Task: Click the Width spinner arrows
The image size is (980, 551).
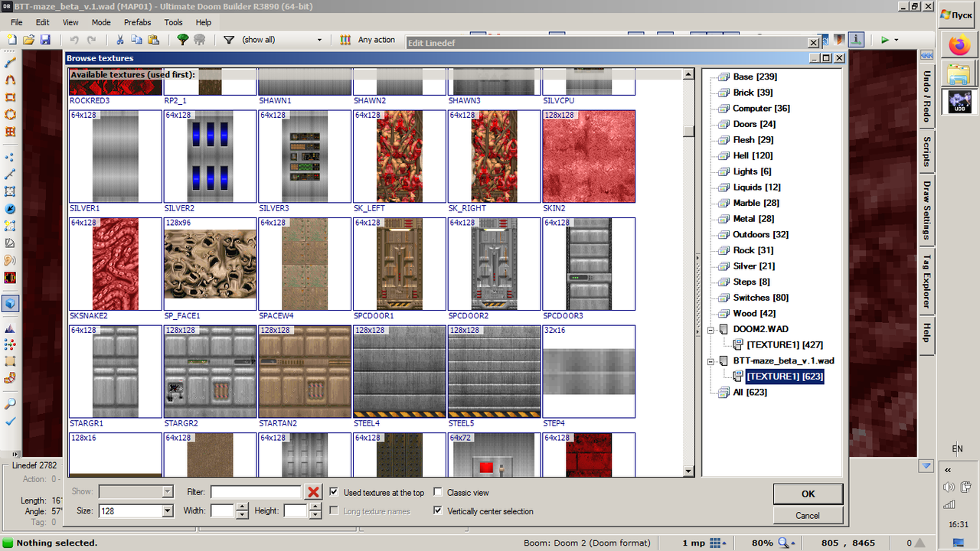Action: [x=242, y=510]
